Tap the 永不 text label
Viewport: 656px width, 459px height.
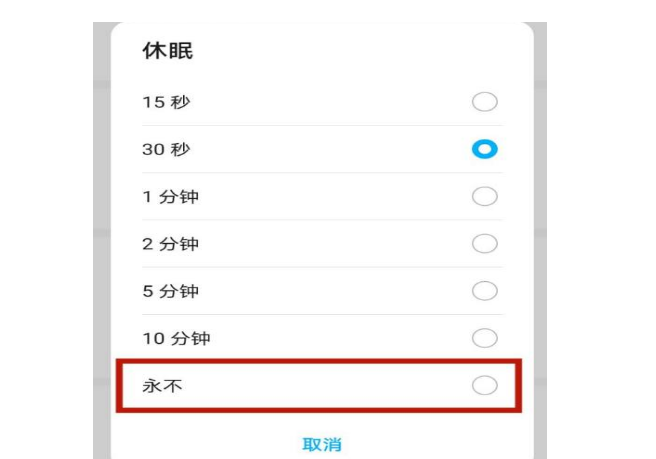pos(160,386)
